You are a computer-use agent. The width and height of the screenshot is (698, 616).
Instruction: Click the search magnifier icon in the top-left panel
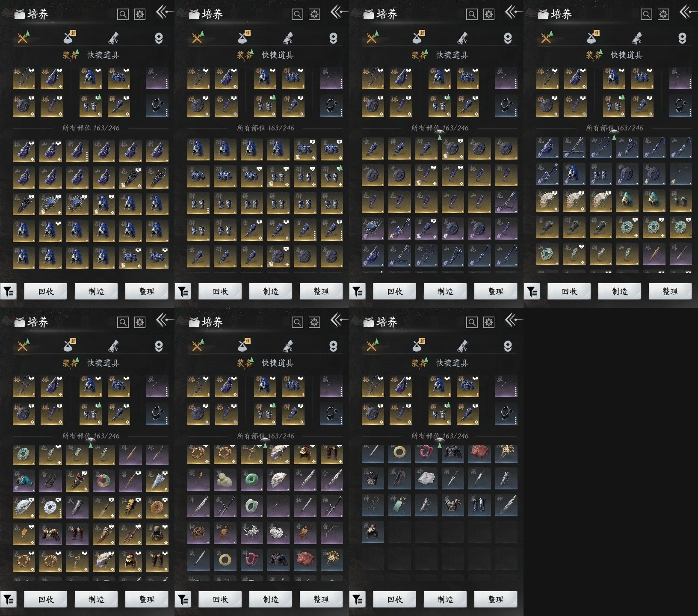point(123,15)
